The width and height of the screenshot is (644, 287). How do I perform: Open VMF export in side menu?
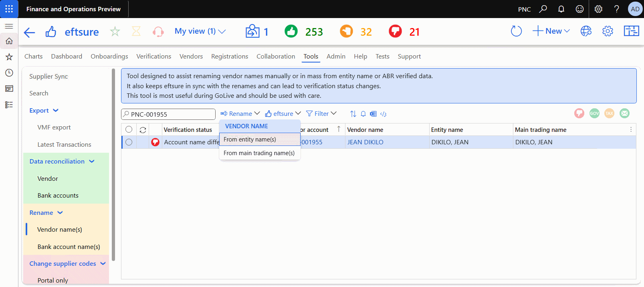(x=54, y=127)
